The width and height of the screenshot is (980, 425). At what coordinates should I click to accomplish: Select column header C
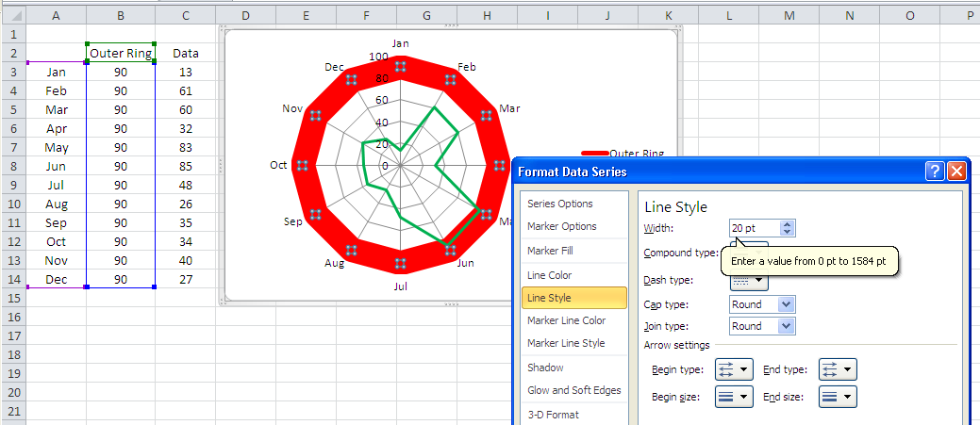tap(186, 15)
